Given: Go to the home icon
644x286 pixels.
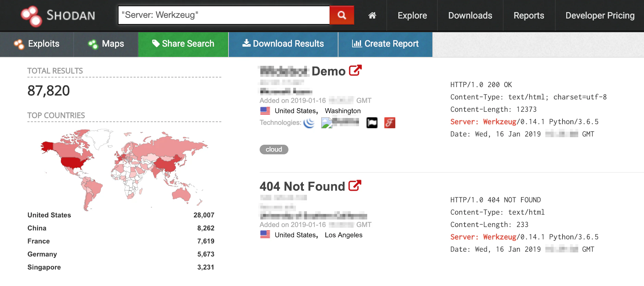Looking at the screenshot, I should [x=372, y=15].
